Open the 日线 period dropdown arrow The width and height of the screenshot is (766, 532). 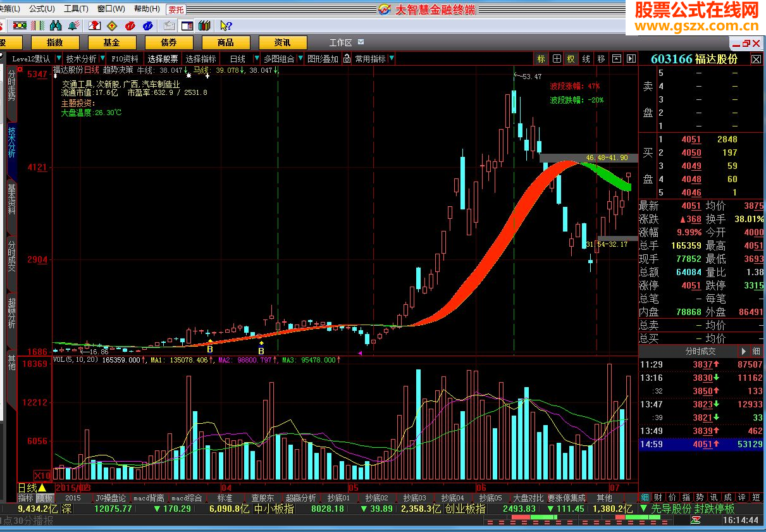258,59
